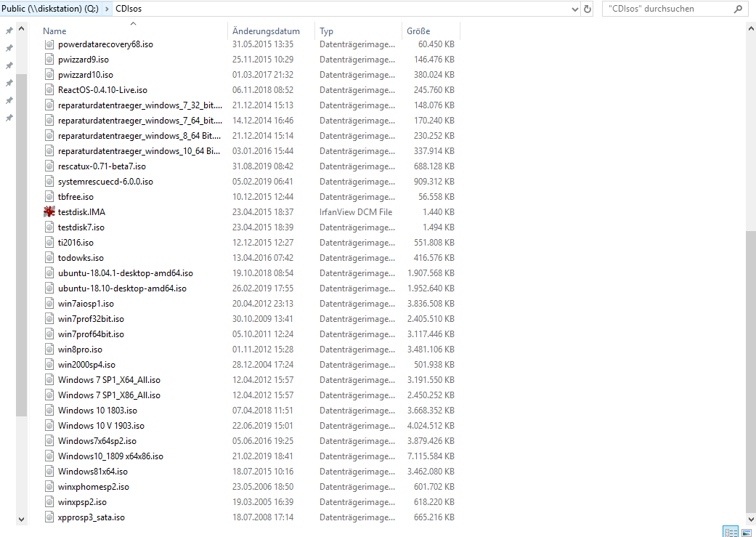Click the icon of win8pro.iso

49,349
